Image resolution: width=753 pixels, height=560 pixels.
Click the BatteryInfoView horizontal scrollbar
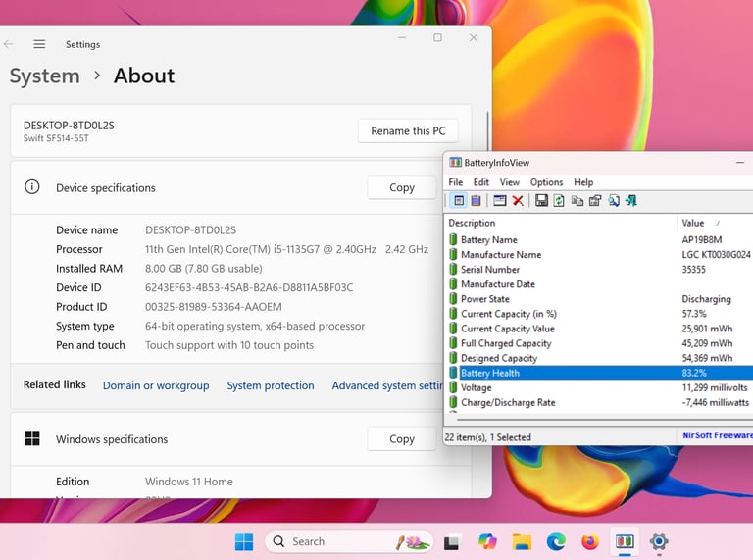click(605, 419)
